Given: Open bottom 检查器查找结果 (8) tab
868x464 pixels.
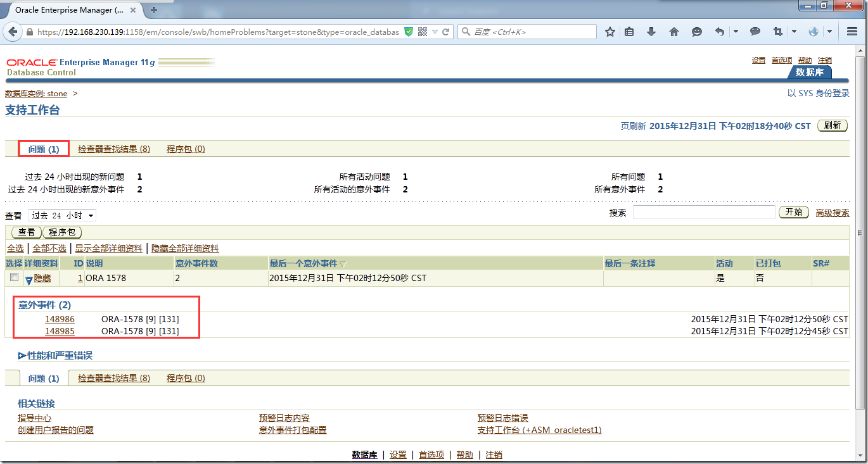Looking at the screenshot, I should (x=114, y=378).
